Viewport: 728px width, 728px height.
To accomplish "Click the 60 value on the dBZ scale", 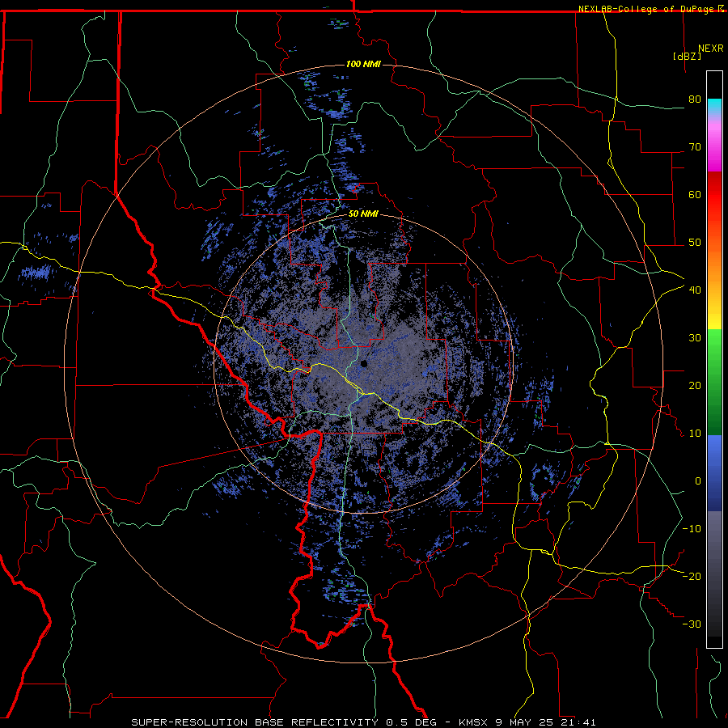I will (695, 194).
